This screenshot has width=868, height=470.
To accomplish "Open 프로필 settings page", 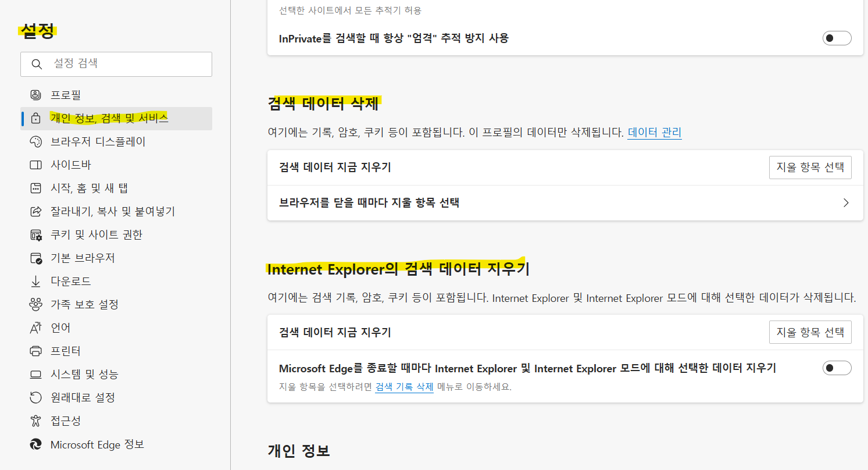I will (x=116, y=95).
